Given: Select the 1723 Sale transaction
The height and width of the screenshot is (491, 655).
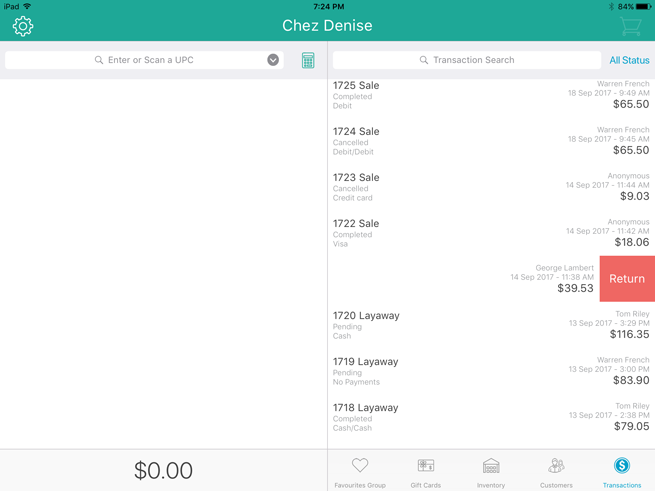Looking at the screenshot, I should click(491, 187).
